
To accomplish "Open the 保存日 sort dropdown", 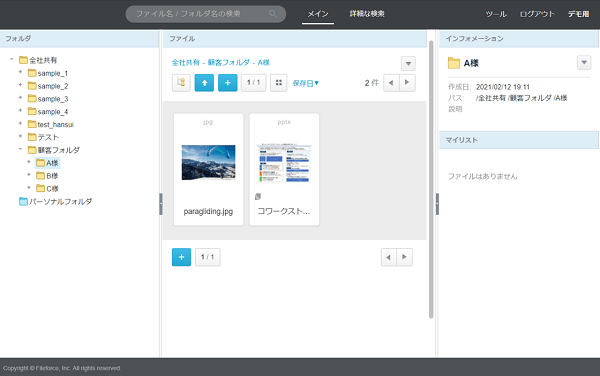I will (x=305, y=83).
